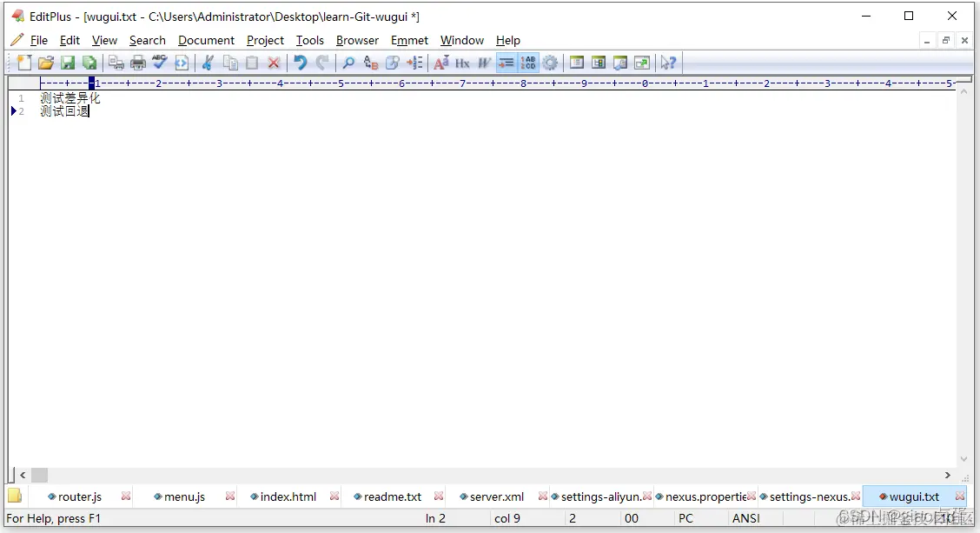The image size is (980, 533).
Task: Create a new document with New icon
Action: coord(24,63)
